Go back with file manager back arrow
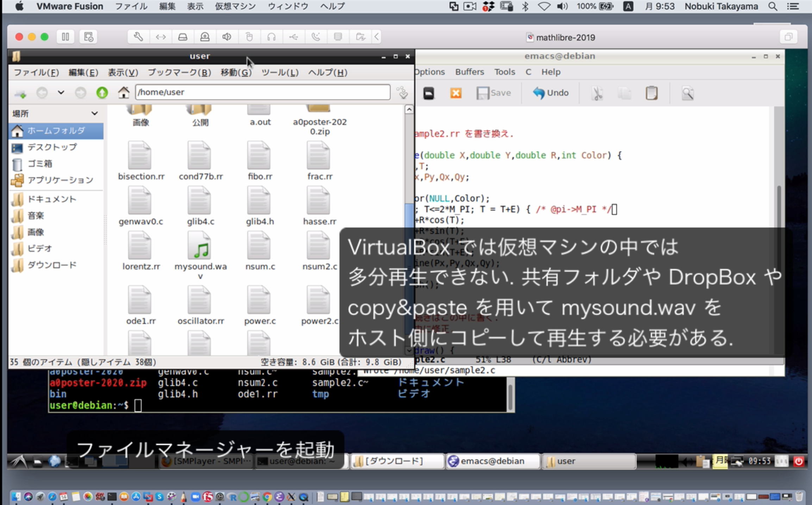This screenshot has width=812, height=505. pyautogui.click(x=42, y=93)
